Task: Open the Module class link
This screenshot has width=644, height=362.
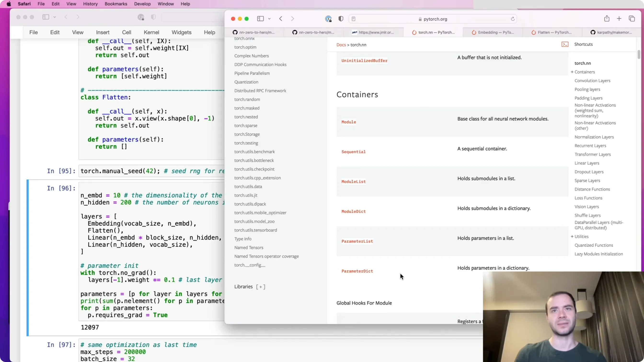Action: pos(349,122)
